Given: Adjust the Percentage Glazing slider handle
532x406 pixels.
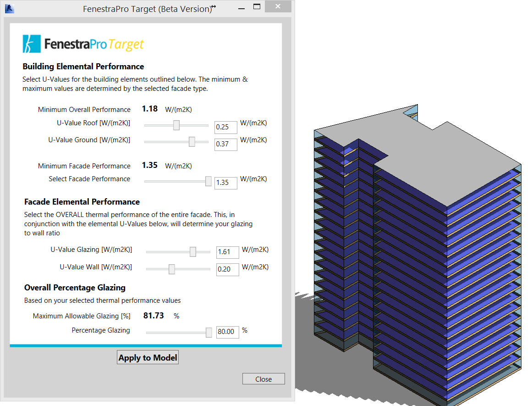Looking at the screenshot, I should point(209,332).
